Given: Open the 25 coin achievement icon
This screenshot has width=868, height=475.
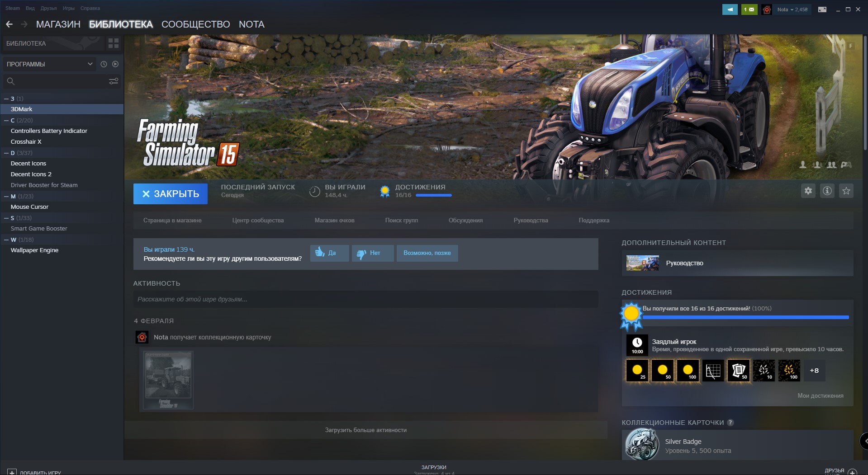Looking at the screenshot, I should click(637, 371).
